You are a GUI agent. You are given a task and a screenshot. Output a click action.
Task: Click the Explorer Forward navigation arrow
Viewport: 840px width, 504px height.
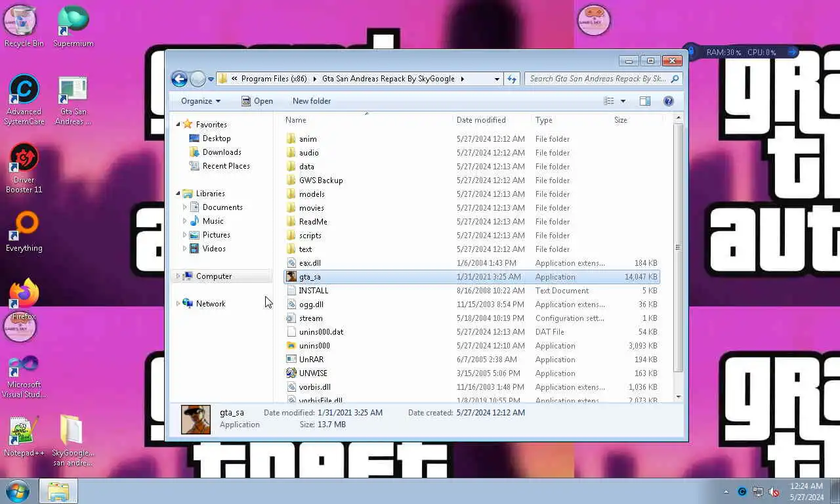(x=198, y=79)
